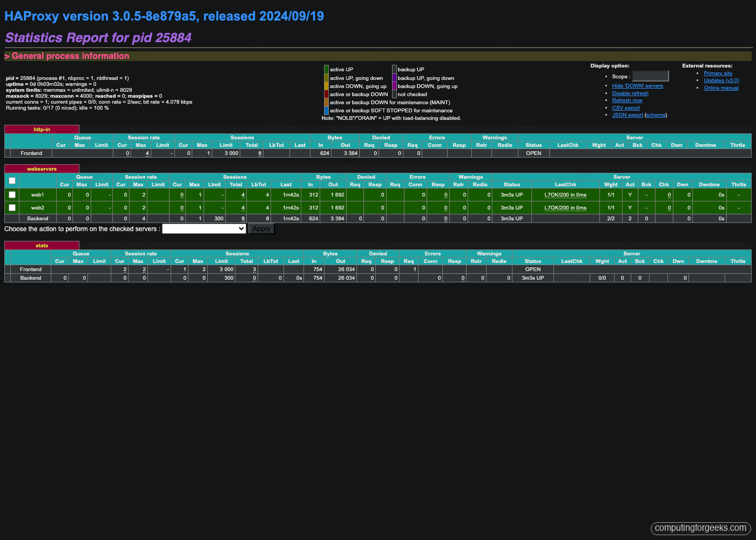Click web1's L7OK/200 LastChk link
This screenshot has width=756, height=540.
tap(565, 194)
